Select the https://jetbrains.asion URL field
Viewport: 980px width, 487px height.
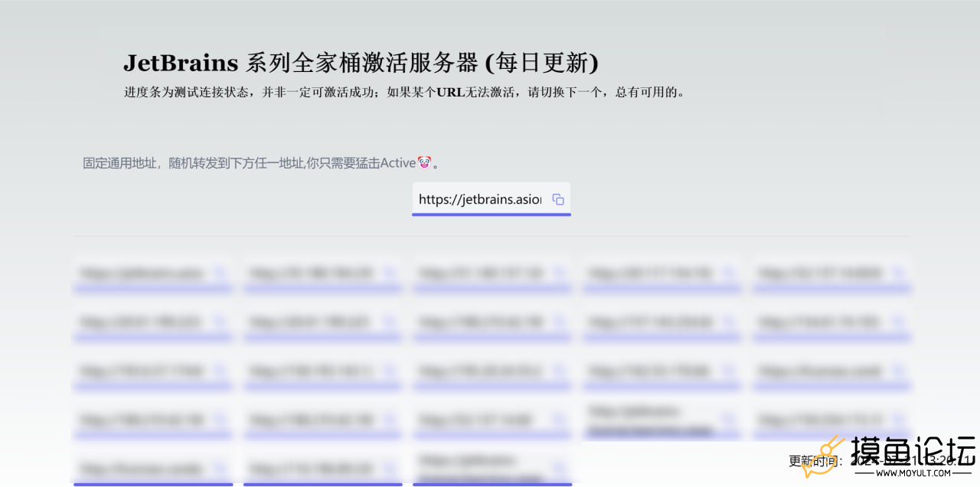(480, 199)
